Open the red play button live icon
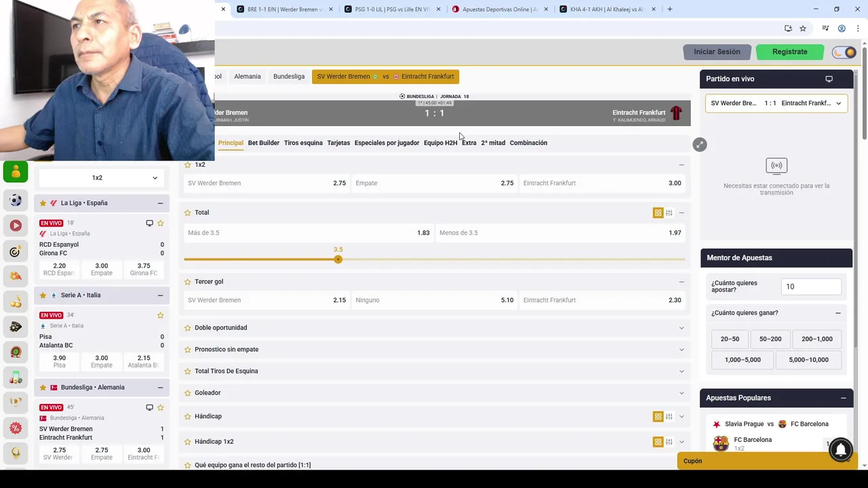 point(16,225)
